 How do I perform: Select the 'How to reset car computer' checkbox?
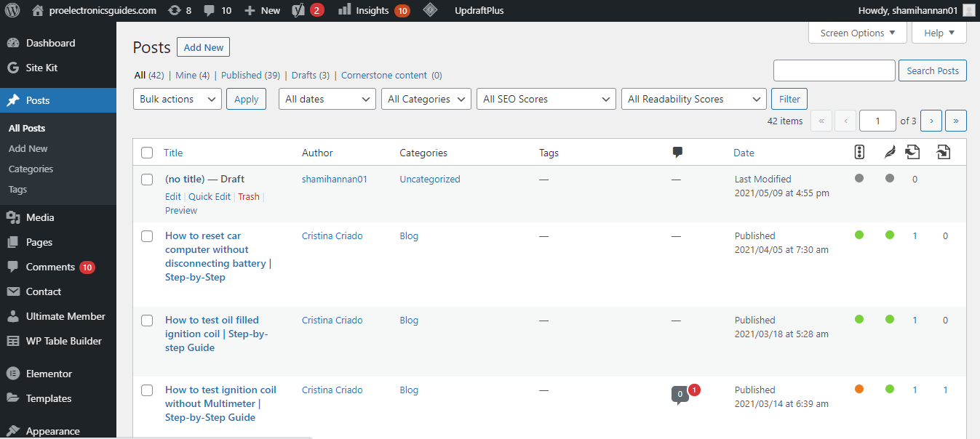(147, 236)
